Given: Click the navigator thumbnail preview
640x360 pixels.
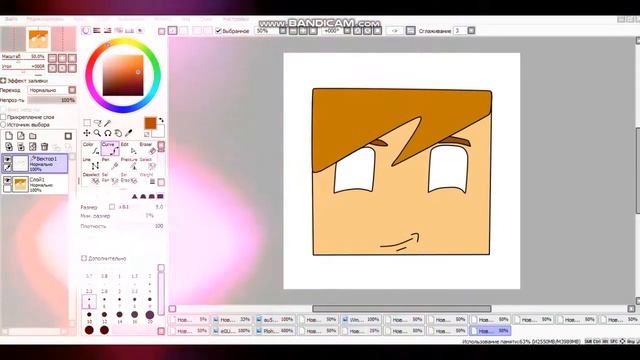Looking at the screenshot, I should (x=38, y=39).
